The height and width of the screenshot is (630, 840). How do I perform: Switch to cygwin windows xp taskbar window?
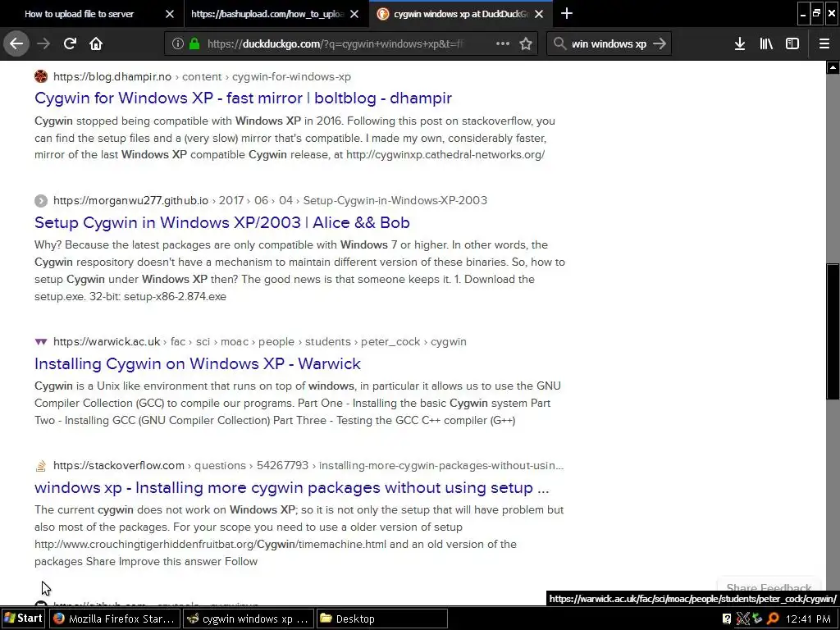click(x=248, y=619)
